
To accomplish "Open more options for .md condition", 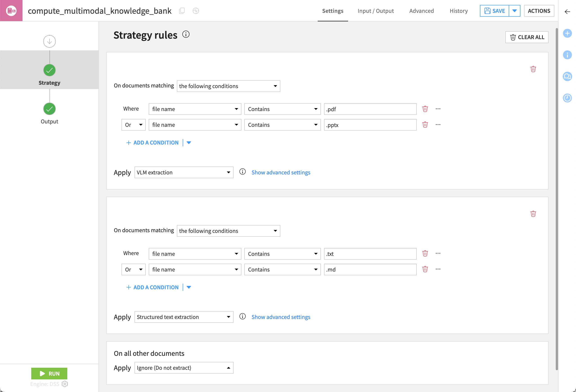I will pos(438,269).
